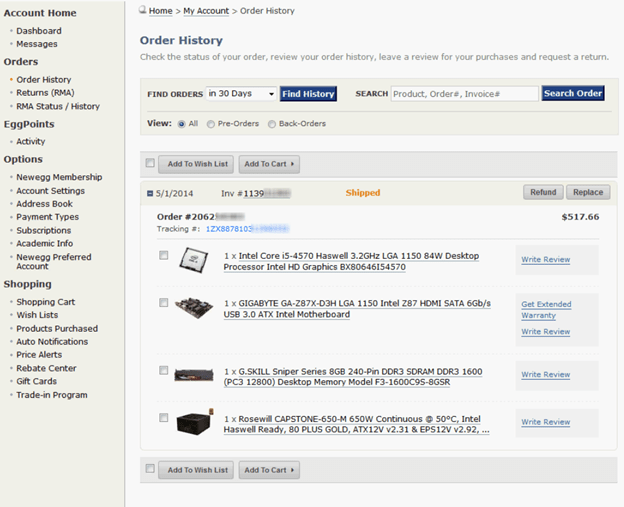Viewport: 624px width, 507px height.
Task: Open Payment Types in the sidebar
Action: click(48, 217)
